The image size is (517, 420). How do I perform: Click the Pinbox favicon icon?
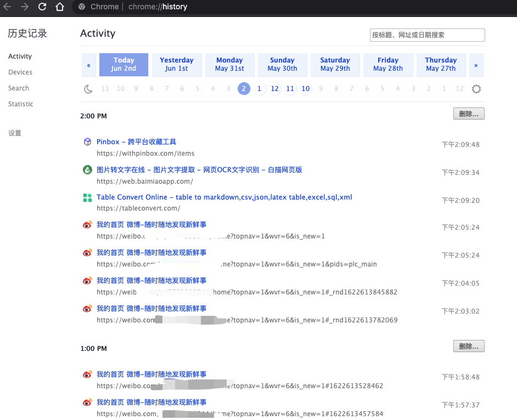tap(87, 142)
